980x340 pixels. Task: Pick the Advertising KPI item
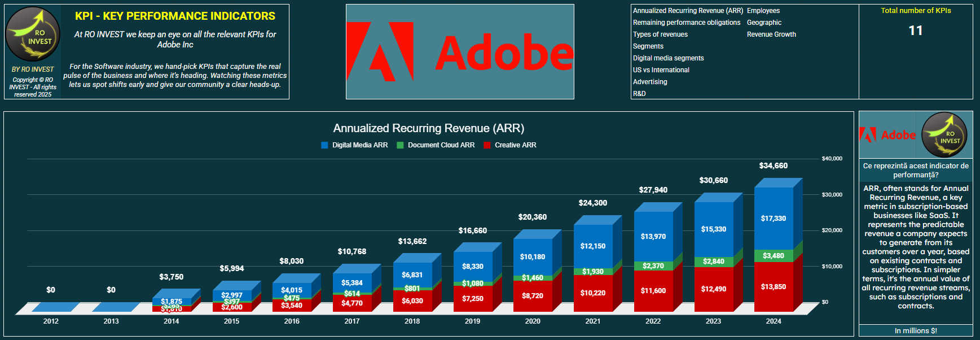(x=650, y=82)
